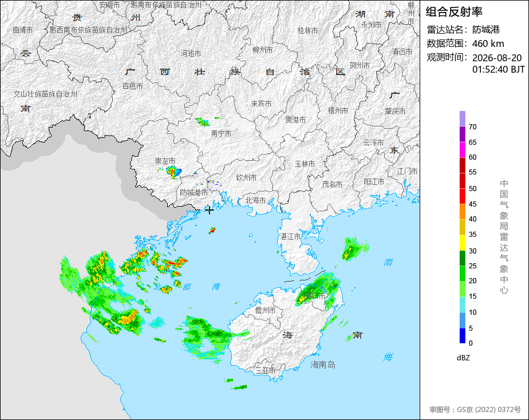Click the 三亚市 city label

click(x=266, y=370)
